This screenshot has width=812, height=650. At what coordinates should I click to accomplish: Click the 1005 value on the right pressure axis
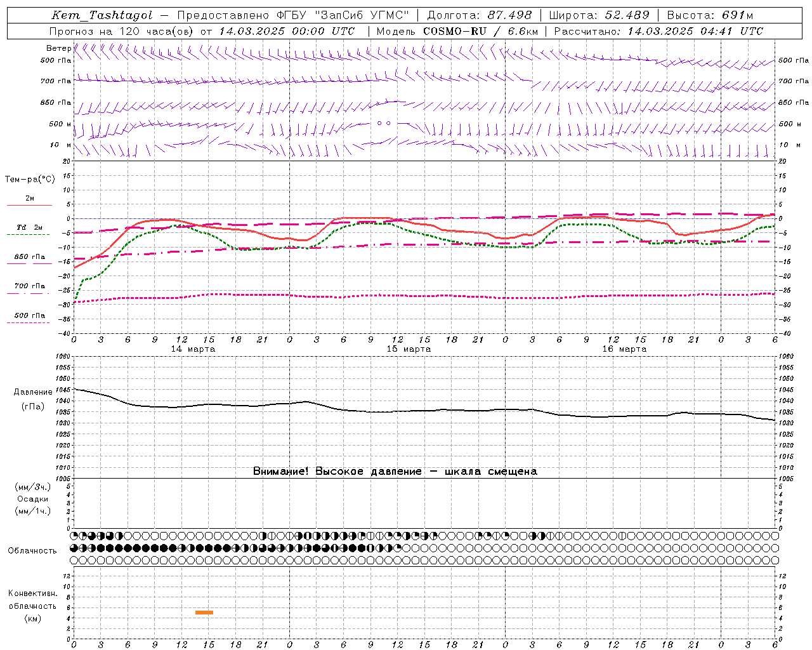pyautogui.click(x=786, y=478)
